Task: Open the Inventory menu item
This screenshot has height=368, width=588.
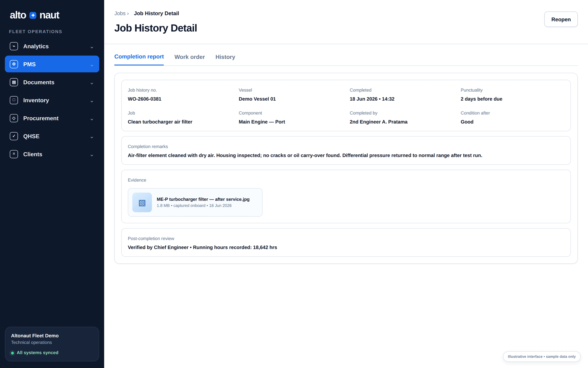Action: (x=52, y=100)
